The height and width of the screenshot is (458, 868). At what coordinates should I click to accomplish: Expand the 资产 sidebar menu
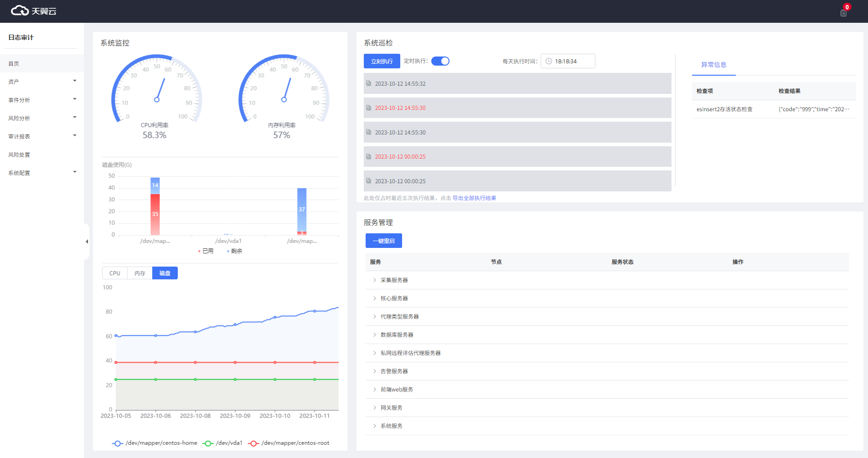42,82
